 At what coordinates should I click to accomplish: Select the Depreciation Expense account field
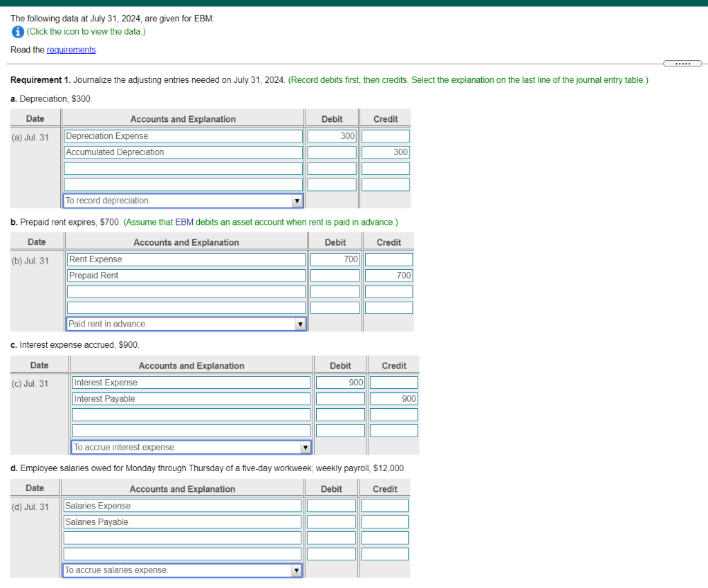[183, 136]
